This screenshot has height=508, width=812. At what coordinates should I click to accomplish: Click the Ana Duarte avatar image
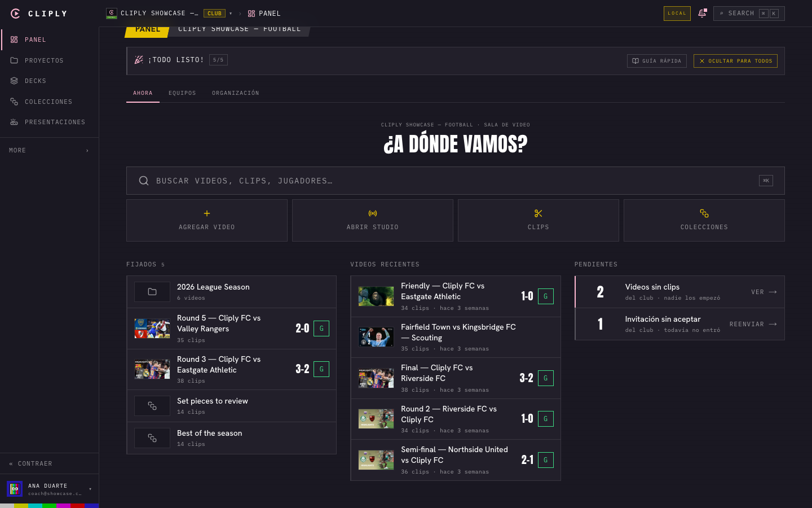click(15, 489)
